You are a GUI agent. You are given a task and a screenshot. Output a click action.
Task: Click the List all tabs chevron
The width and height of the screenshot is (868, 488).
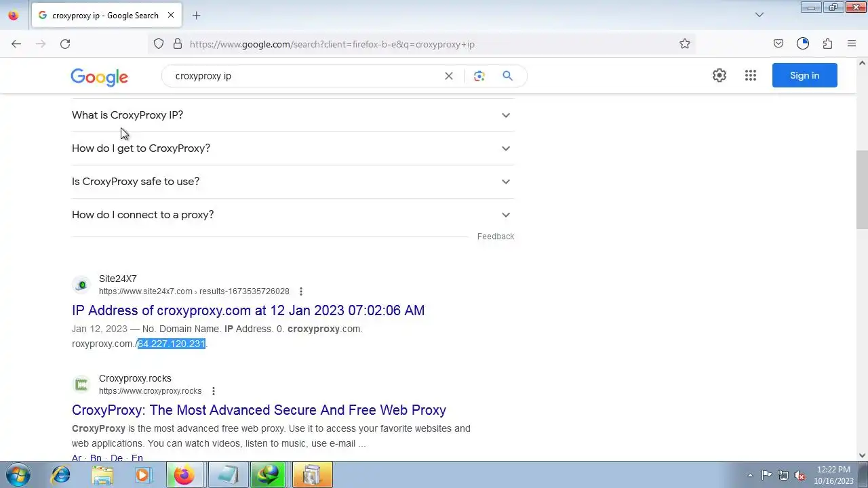[759, 15]
